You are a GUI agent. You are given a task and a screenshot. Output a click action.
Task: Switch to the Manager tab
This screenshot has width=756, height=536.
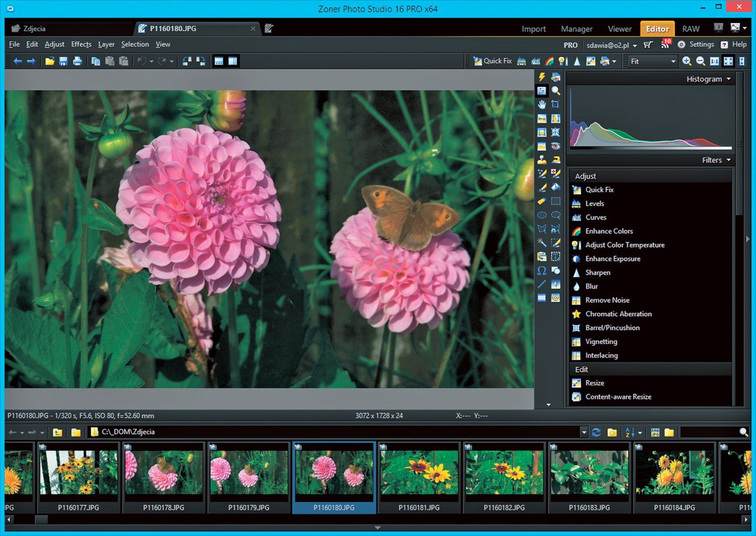tap(576, 29)
